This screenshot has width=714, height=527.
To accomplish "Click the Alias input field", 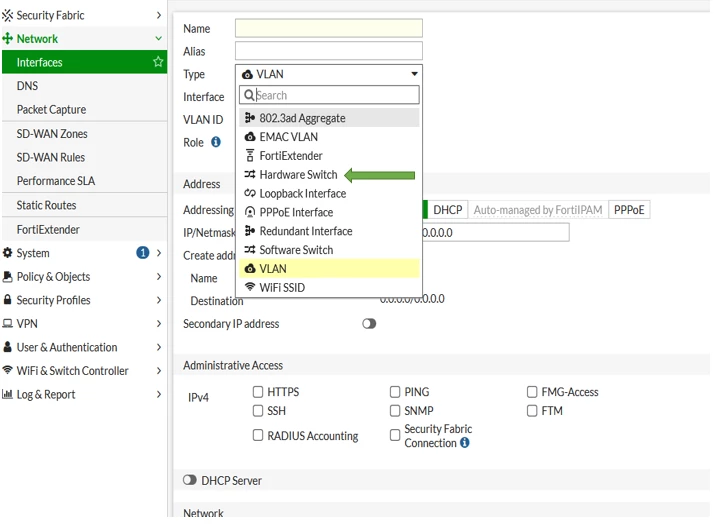I will click(x=329, y=51).
